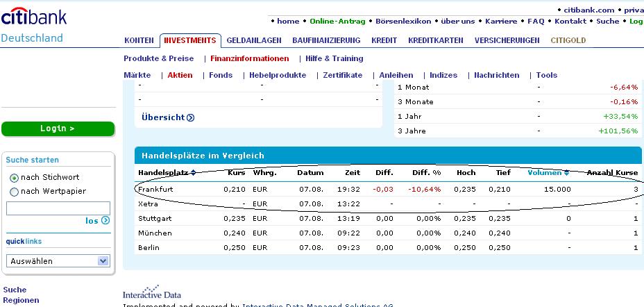Click the Anzahl Kurse column header
The image size is (644, 307).
(612, 173)
